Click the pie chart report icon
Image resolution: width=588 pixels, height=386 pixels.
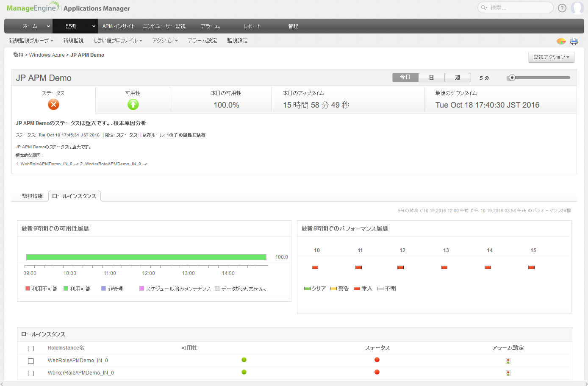[561, 41]
